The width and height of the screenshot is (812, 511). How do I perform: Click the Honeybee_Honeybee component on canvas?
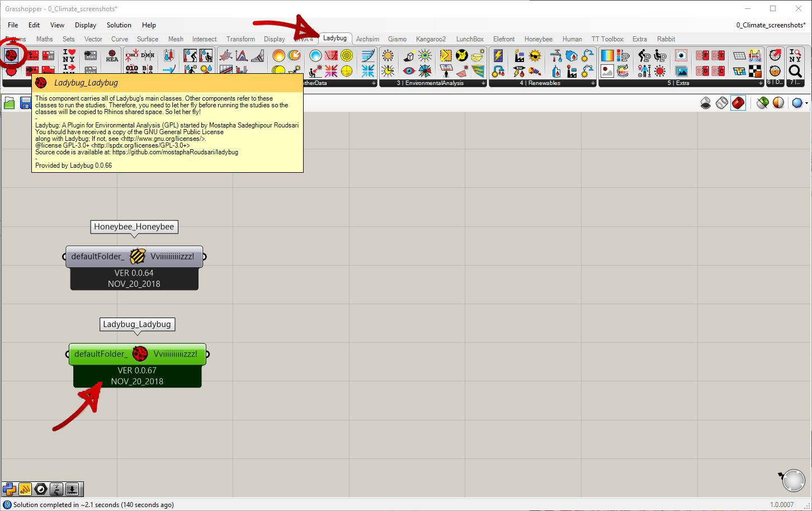coord(134,257)
